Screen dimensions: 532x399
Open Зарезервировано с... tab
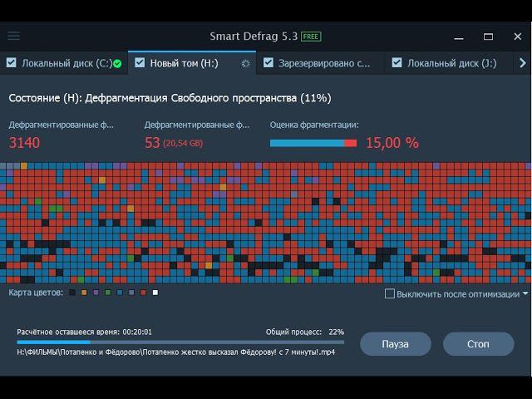click(x=320, y=63)
